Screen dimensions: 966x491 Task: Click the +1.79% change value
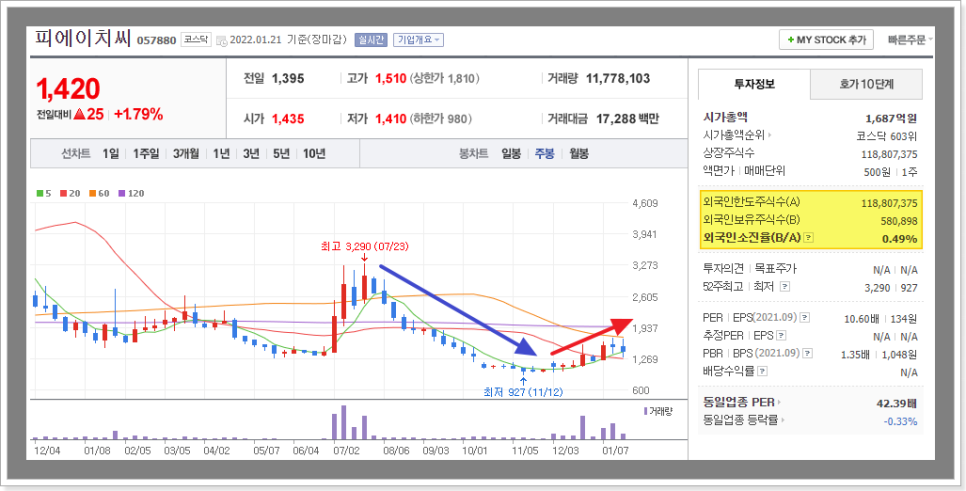click(138, 114)
